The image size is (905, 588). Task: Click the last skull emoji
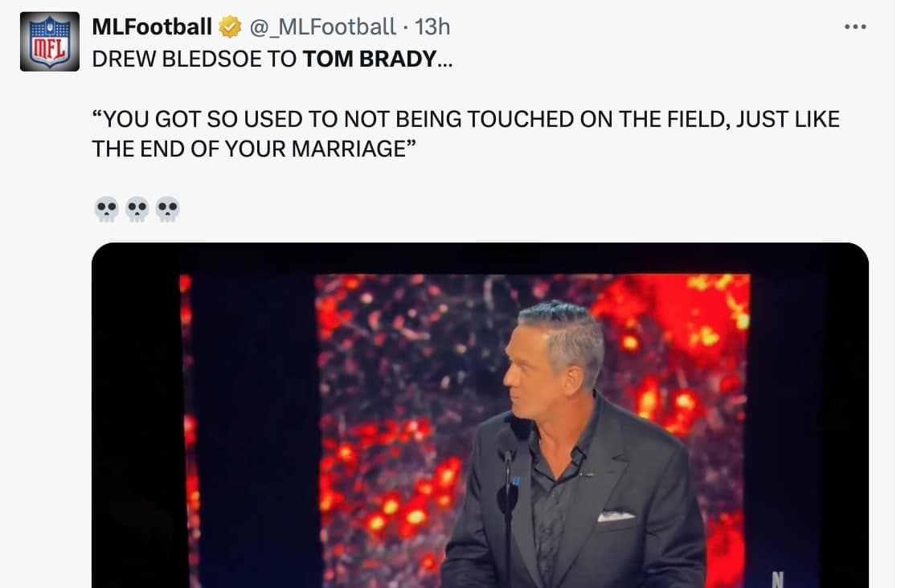coord(167,210)
